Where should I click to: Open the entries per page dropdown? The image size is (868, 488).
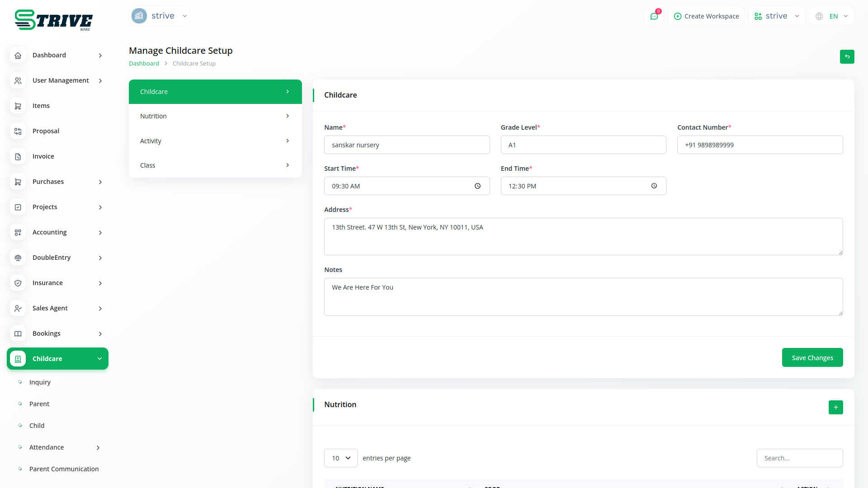[x=341, y=458]
